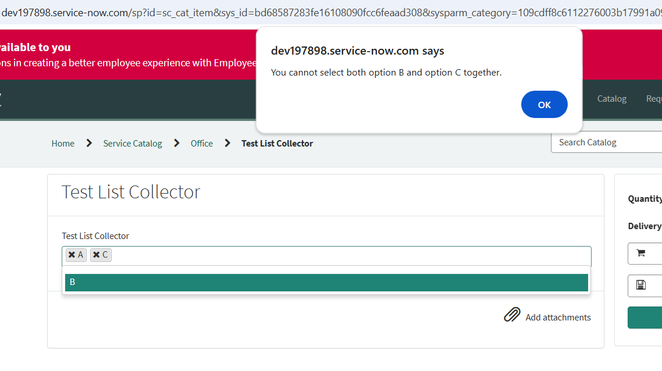Click the green submit button on right panel

(645, 317)
